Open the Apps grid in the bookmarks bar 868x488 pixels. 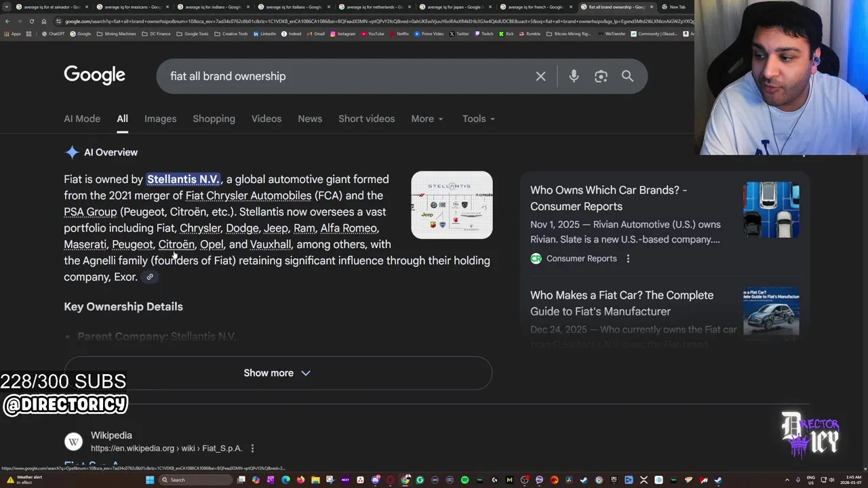click(x=12, y=34)
